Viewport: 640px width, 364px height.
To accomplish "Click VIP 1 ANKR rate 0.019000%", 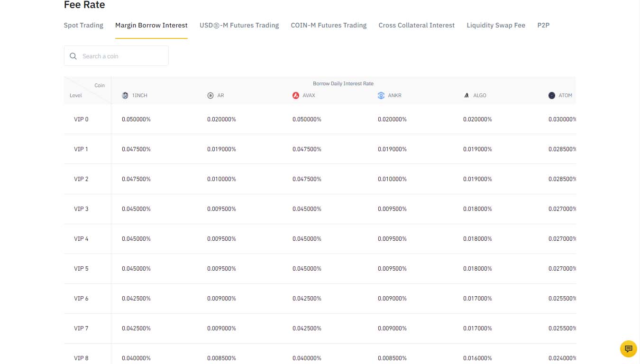I will coord(392,149).
